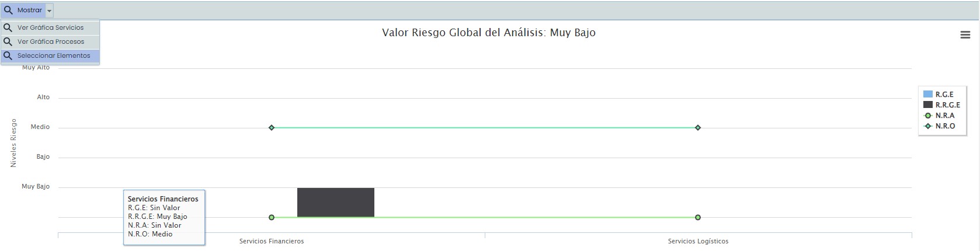Click the Mostrar magnifier icon

point(8,11)
